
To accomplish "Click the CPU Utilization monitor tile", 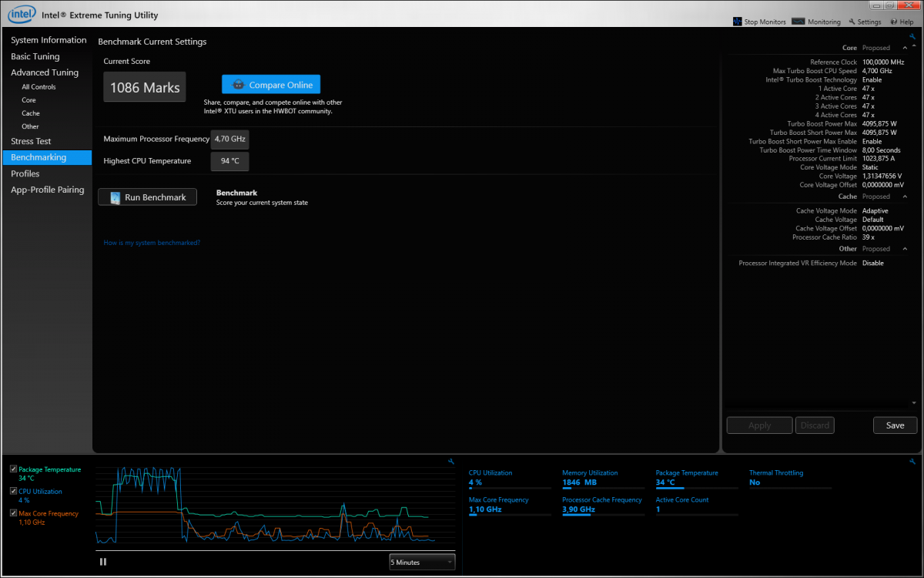I will [x=510, y=479].
